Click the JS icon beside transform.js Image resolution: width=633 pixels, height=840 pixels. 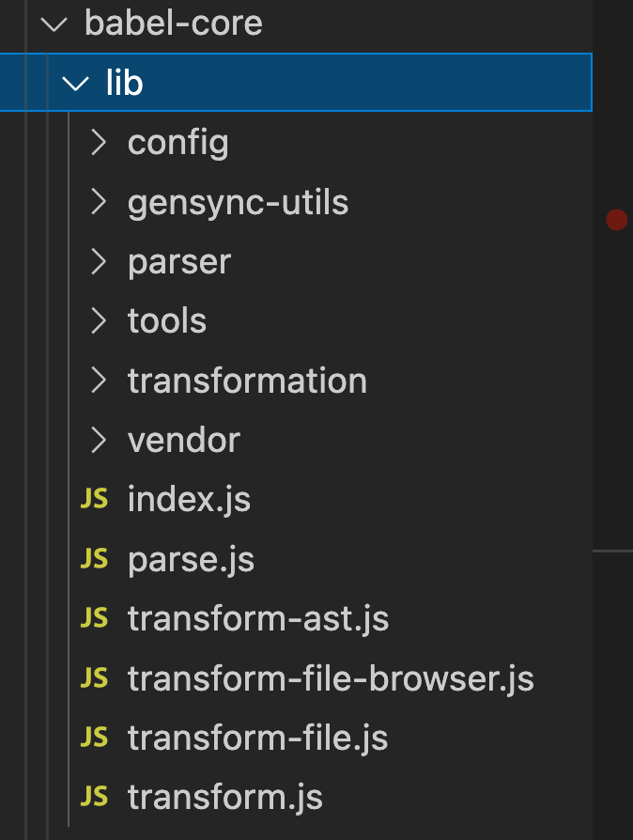pos(95,797)
